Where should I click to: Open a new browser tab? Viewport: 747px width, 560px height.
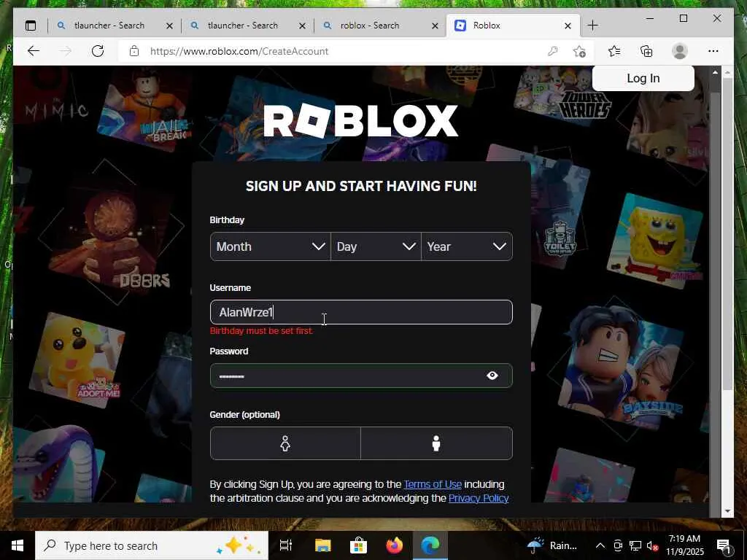point(592,26)
